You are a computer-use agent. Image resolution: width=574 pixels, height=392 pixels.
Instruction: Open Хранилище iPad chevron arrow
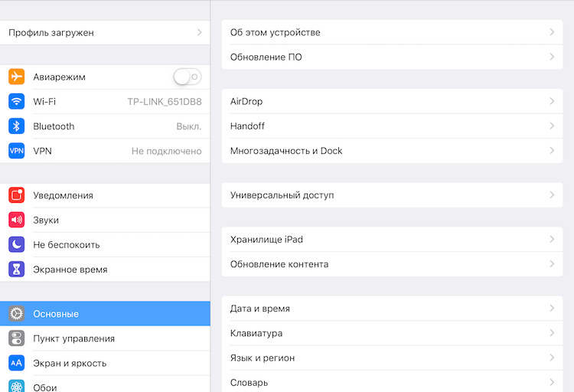552,239
